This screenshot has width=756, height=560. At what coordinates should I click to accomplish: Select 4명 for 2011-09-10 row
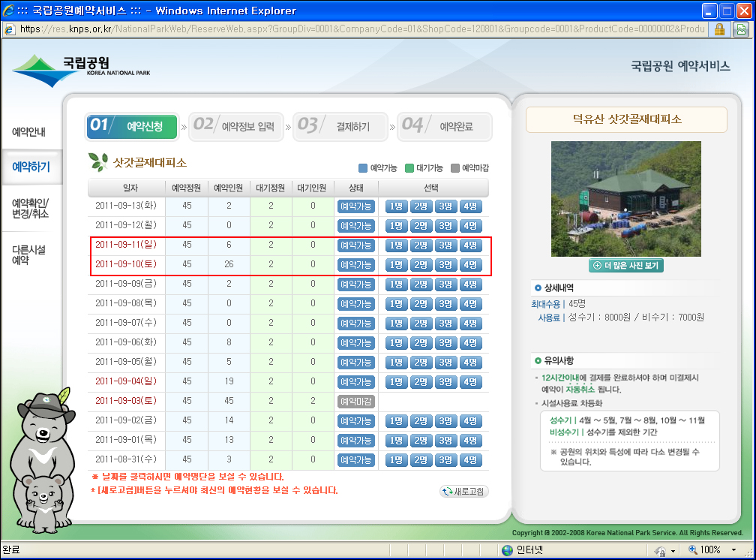point(470,265)
